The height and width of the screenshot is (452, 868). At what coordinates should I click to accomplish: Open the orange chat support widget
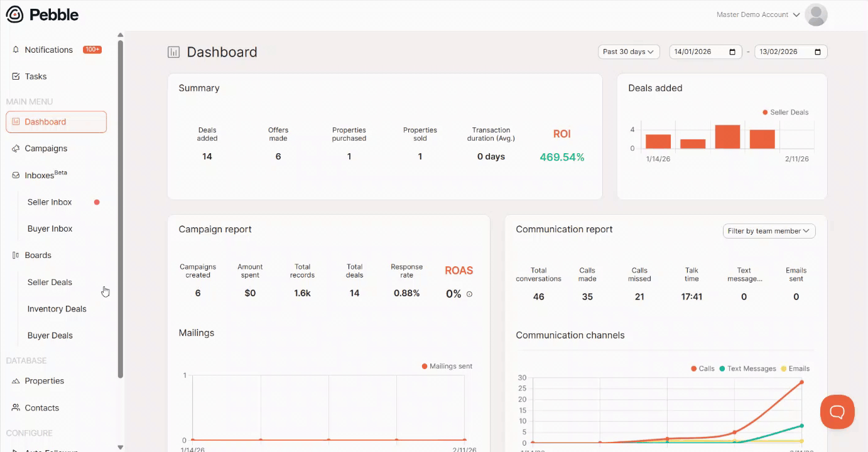point(837,412)
